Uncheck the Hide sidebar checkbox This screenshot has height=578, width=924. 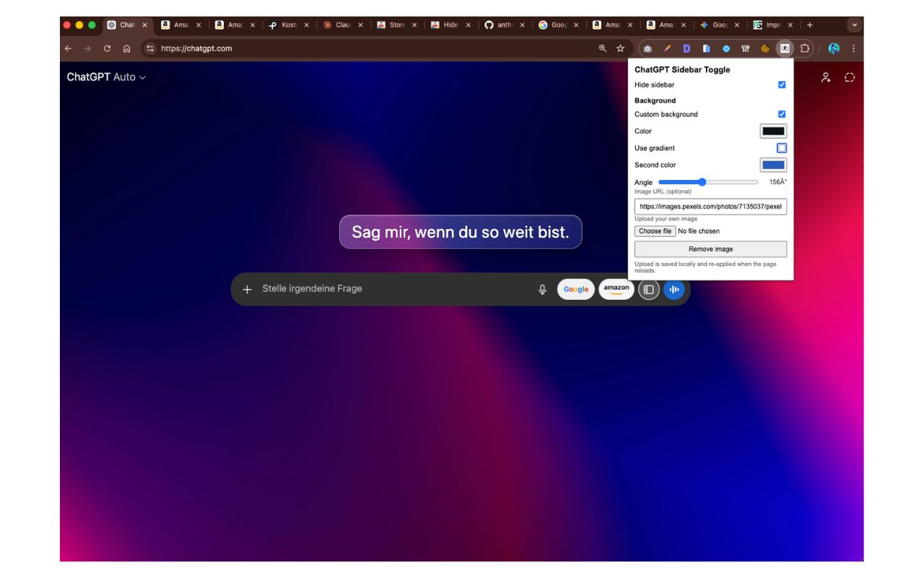click(x=782, y=85)
